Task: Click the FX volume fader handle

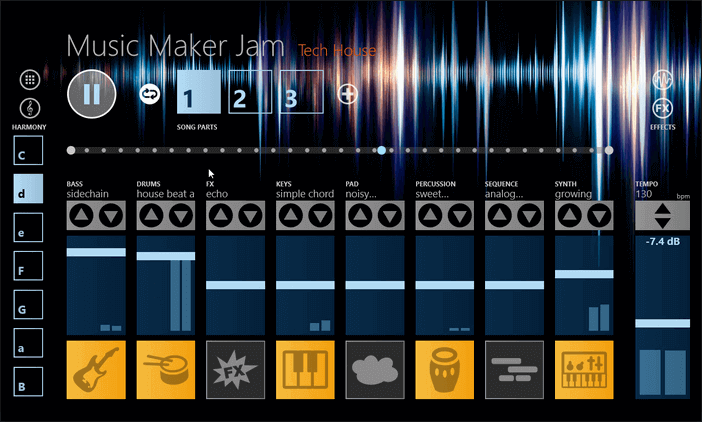Action: tap(235, 285)
